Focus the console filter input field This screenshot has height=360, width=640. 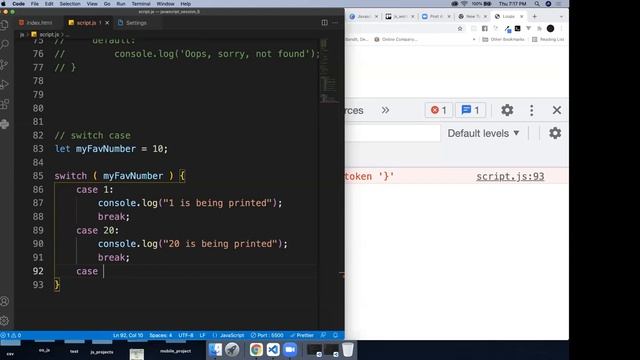point(392,133)
